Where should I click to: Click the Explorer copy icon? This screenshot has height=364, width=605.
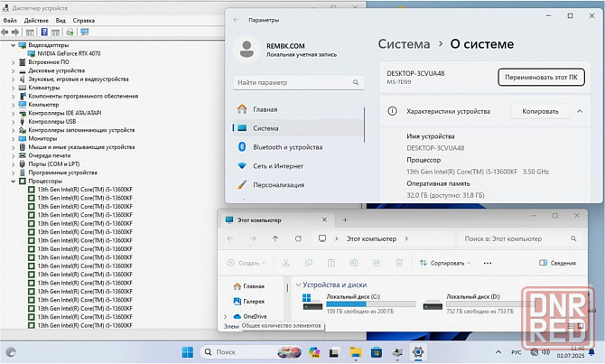coord(309,263)
